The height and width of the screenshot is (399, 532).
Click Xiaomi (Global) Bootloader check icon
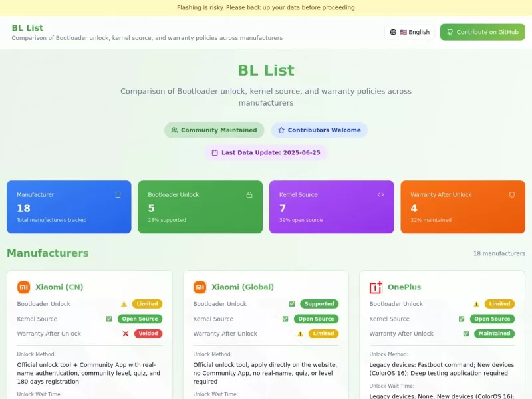[292, 304]
